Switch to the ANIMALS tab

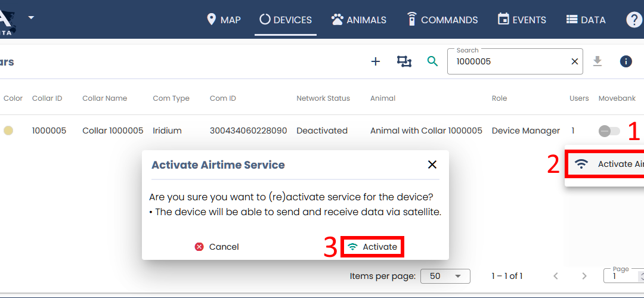coord(359,20)
